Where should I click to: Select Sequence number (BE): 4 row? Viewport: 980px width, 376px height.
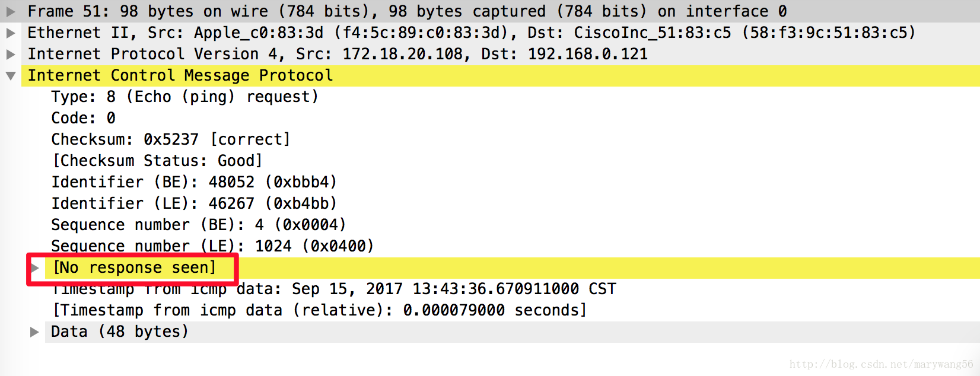pos(198,225)
